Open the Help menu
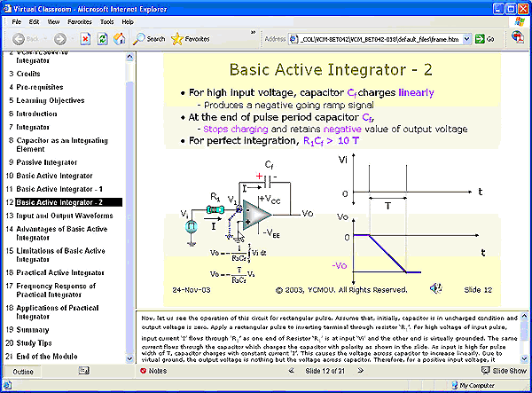Viewport: 532px width, 393px height. [128, 21]
